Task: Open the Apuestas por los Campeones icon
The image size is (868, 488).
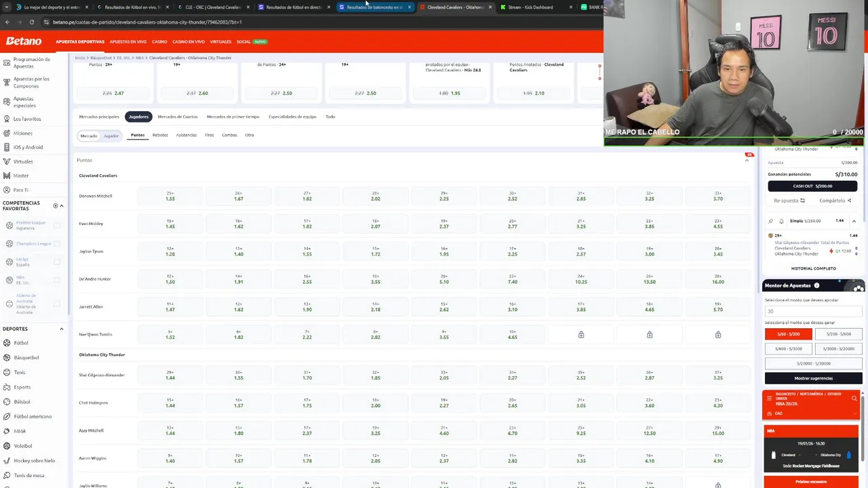Action: pyautogui.click(x=6, y=83)
